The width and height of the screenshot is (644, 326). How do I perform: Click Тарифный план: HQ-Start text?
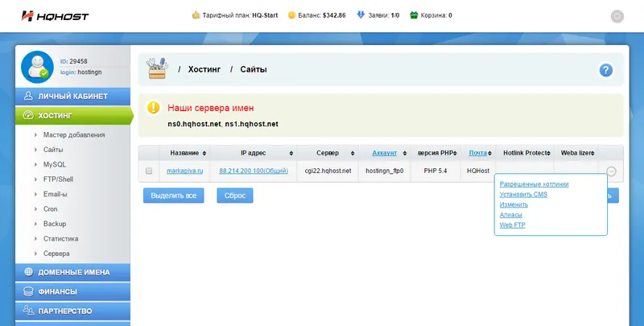pyautogui.click(x=240, y=15)
